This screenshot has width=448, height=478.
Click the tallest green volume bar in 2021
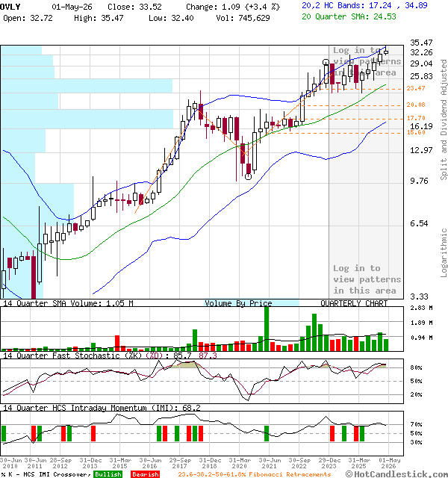267,329
